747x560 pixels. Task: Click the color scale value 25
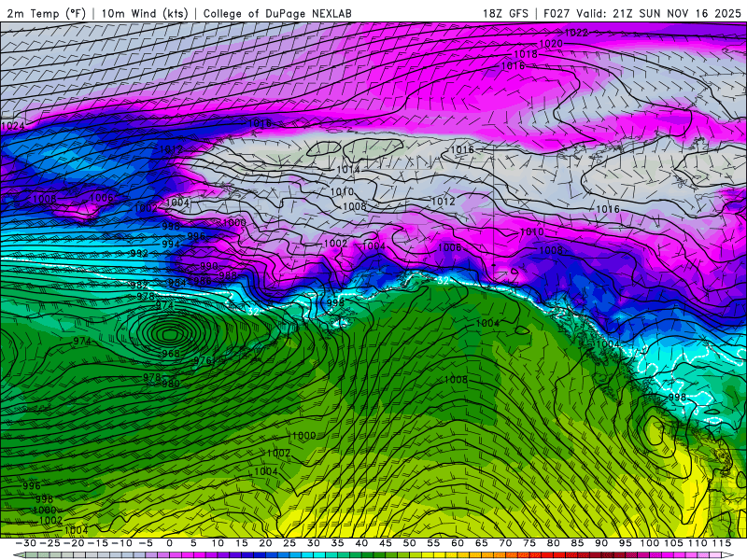[x=289, y=543]
